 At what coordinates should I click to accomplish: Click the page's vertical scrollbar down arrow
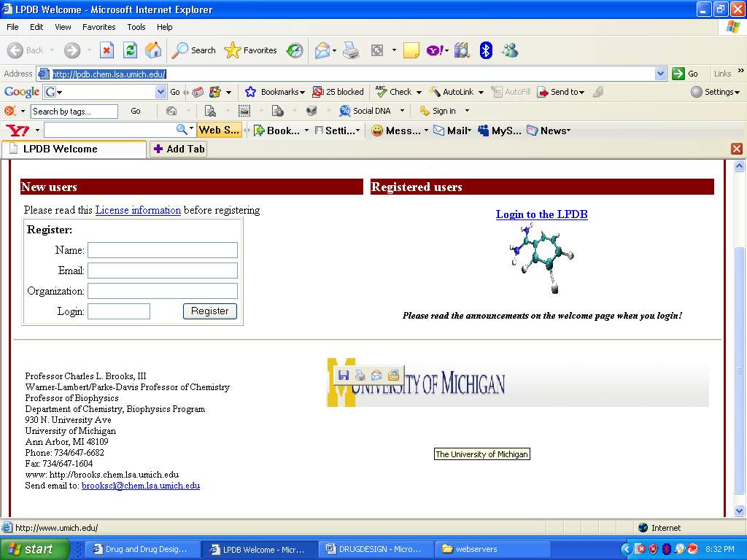[x=739, y=510]
